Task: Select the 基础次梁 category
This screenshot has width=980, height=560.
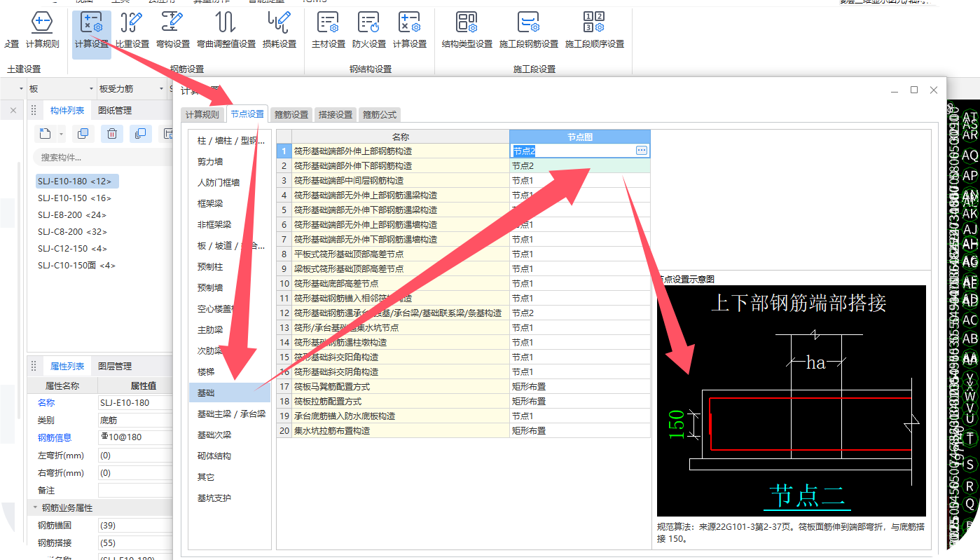Action: click(x=229, y=435)
